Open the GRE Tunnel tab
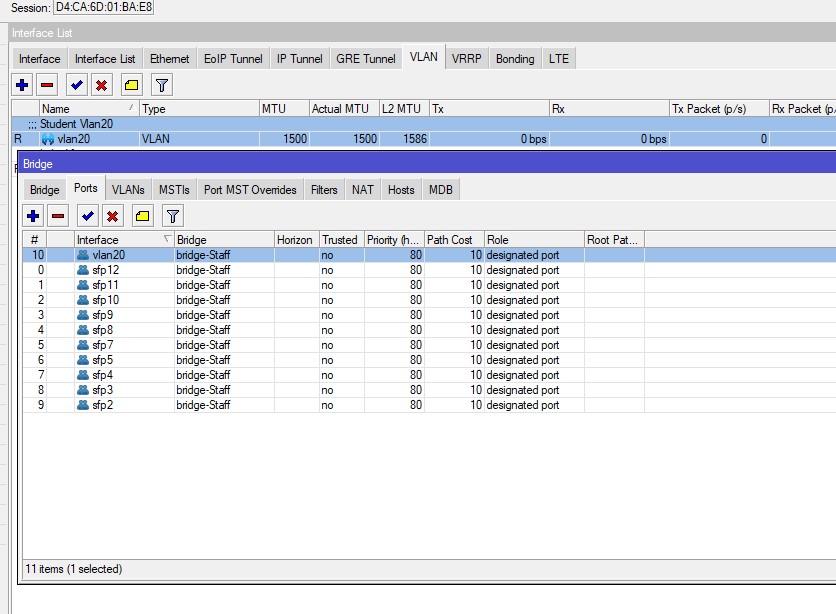 366,59
